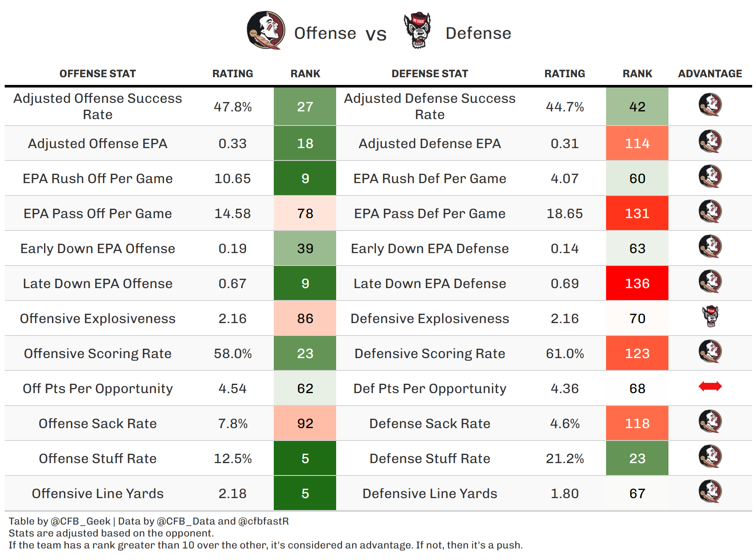Click the Seminoles advantage icon for Offensive Scoring Rate
756x560 pixels.
(x=710, y=352)
